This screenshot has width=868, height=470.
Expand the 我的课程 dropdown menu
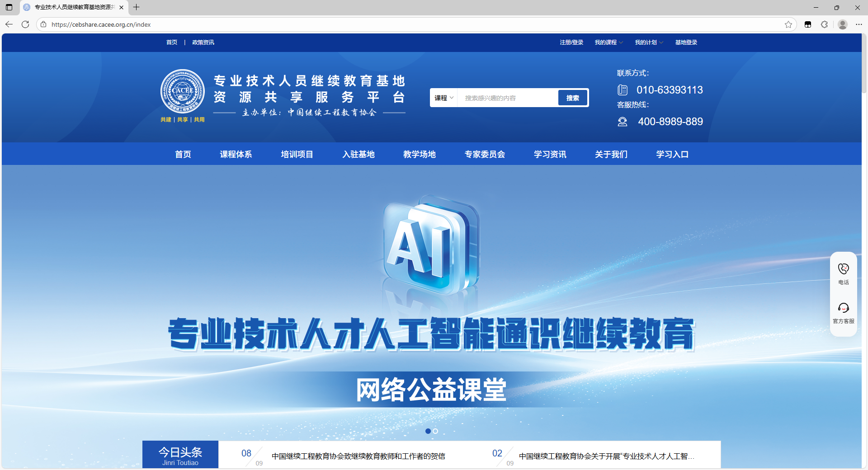click(x=609, y=42)
